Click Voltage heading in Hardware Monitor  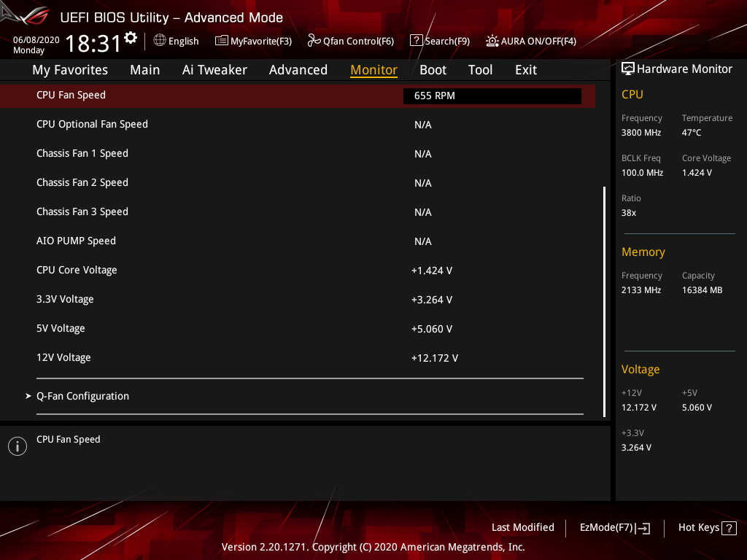point(640,370)
